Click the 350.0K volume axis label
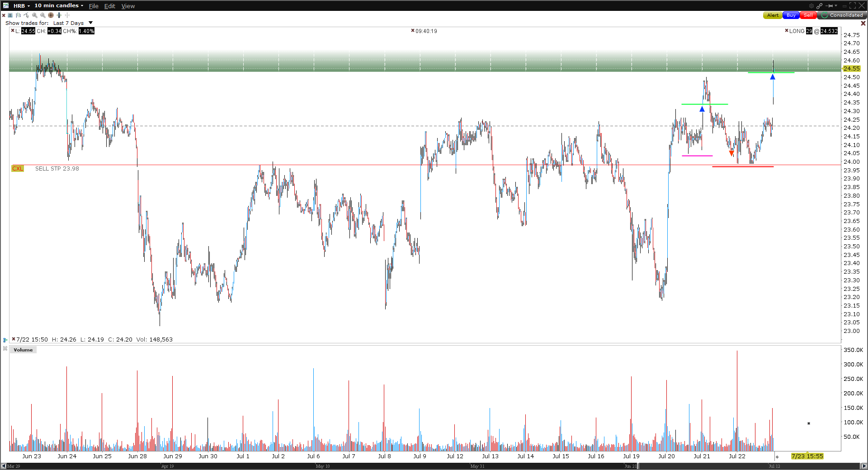 point(854,350)
